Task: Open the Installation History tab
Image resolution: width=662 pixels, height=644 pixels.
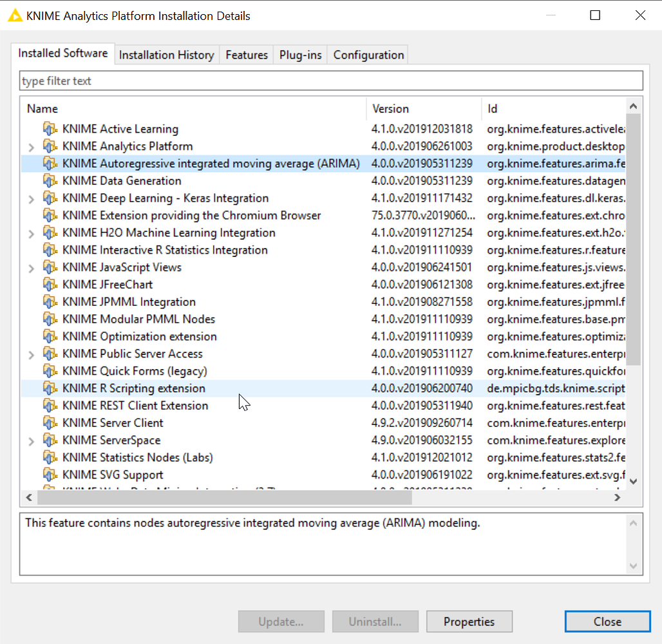Action: (x=166, y=55)
